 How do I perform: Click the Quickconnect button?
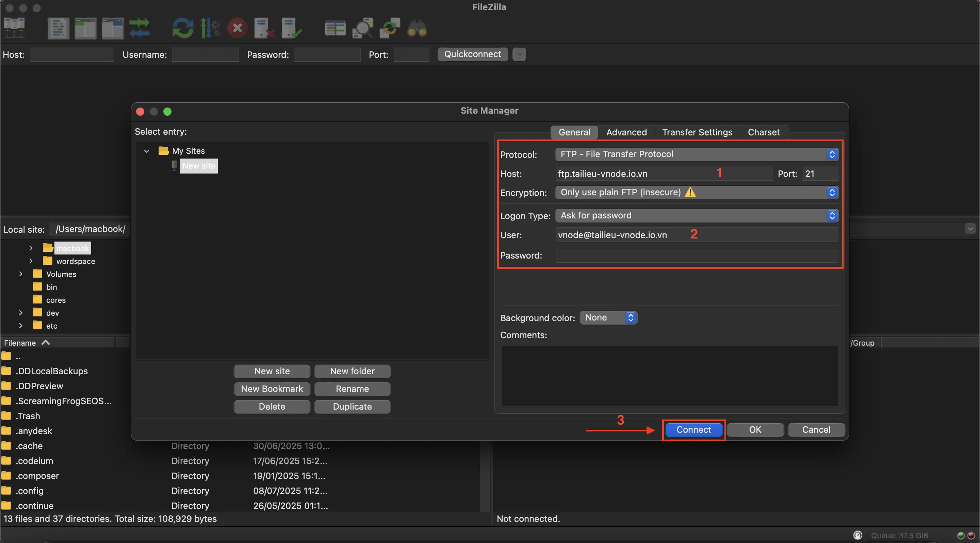click(x=473, y=54)
